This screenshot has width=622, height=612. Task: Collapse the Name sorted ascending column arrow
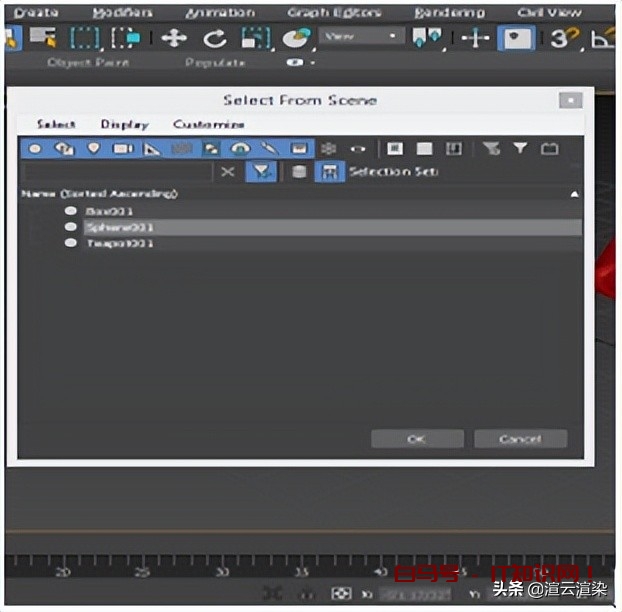pyautogui.click(x=574, y=194)
